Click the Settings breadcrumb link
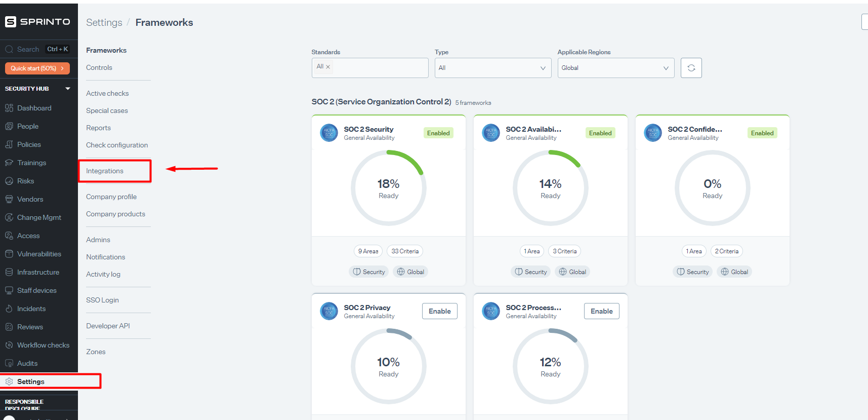Image resolution: width=868 pixels, height=420 pixels. [x=104, y=22]
